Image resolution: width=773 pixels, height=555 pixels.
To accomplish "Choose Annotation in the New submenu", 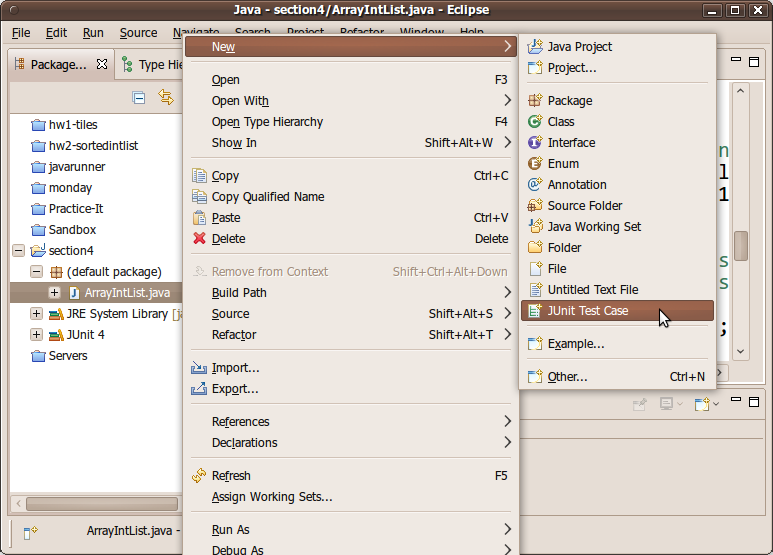I will point(576,185).
